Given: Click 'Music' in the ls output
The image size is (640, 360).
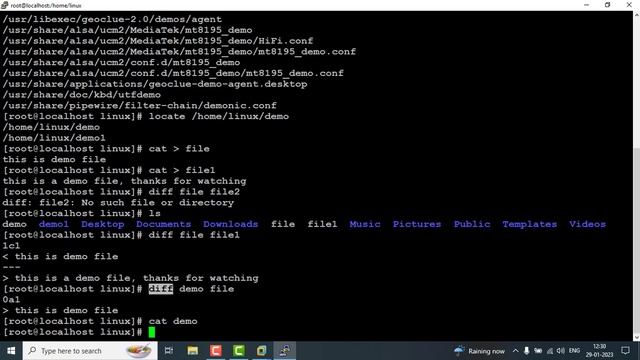Looking at the screenshot, I should point(364,224).
